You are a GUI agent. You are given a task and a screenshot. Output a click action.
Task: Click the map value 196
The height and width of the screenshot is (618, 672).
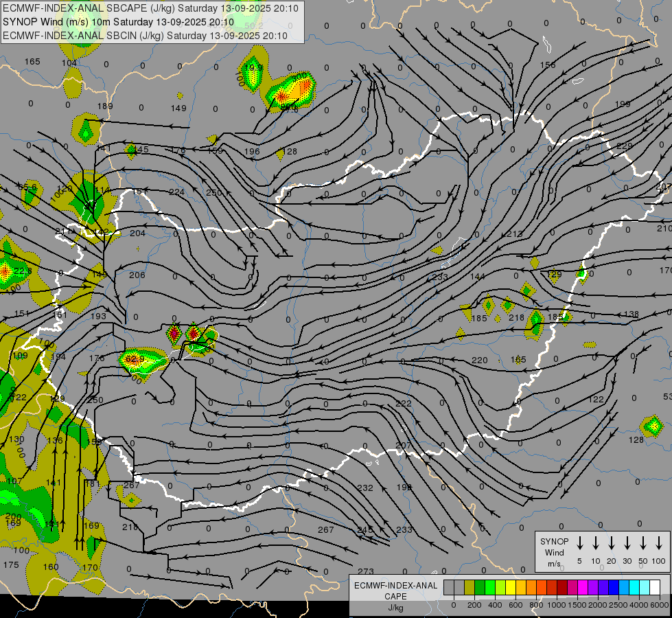coord(252,151)
